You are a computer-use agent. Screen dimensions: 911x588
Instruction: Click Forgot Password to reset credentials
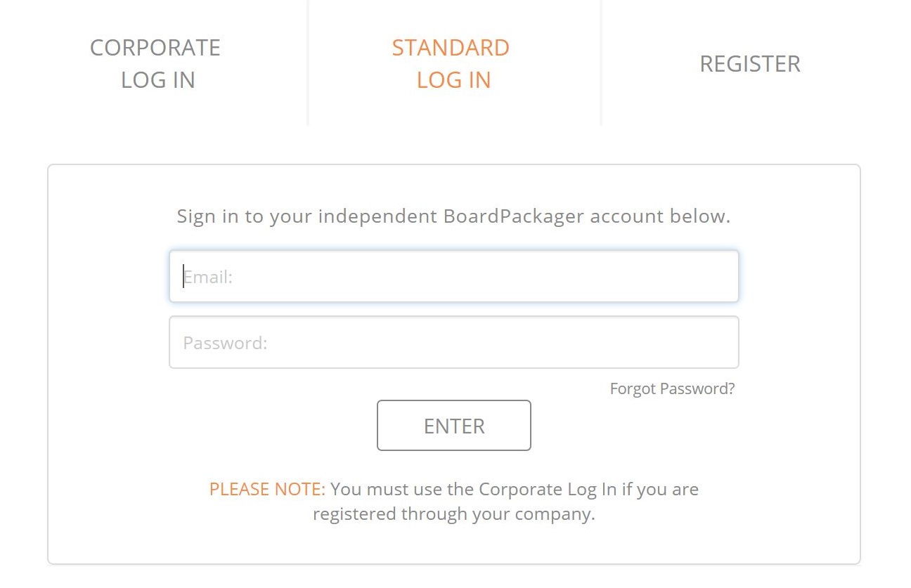pyautogui.click(x=671, y=388)
